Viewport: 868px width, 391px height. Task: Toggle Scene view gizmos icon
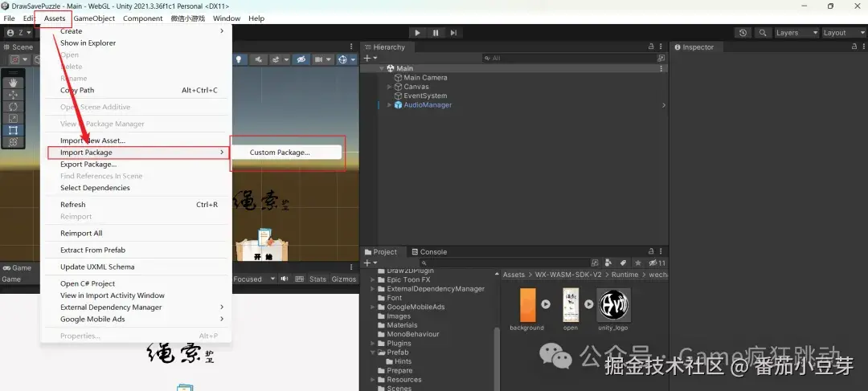[342, 59]
